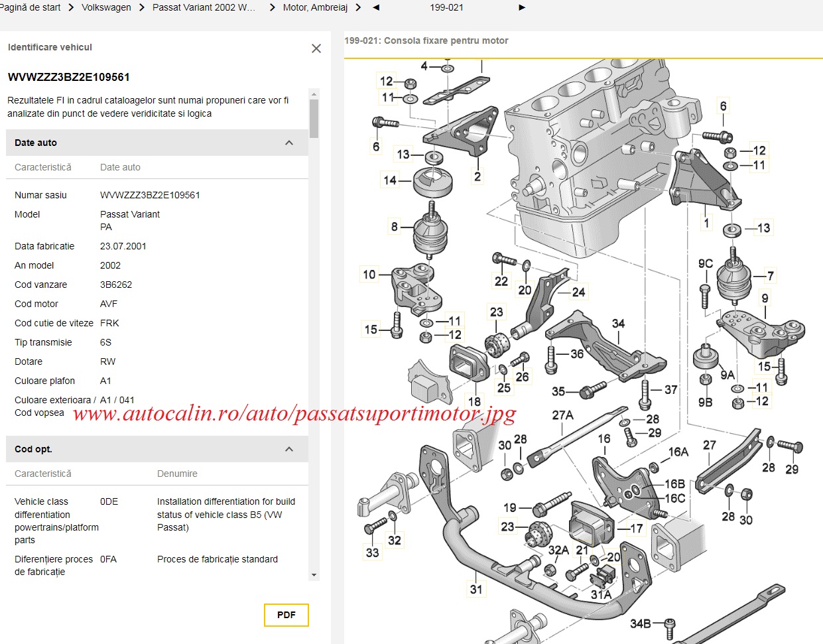
Task: Select part number 31 label in diagram
Action: (x=476, y=589)
